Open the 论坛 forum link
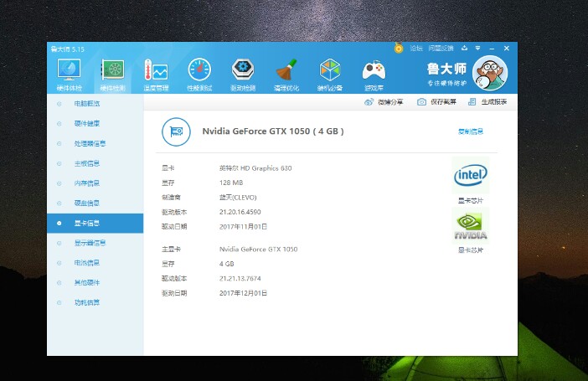Image resolution: width=588 pixels, height=381 pixels. 416,48
